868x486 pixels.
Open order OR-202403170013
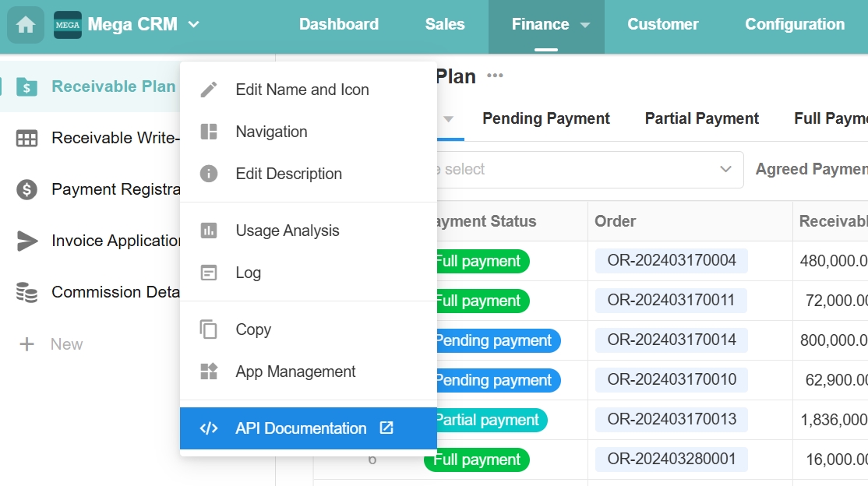(672, 420)
